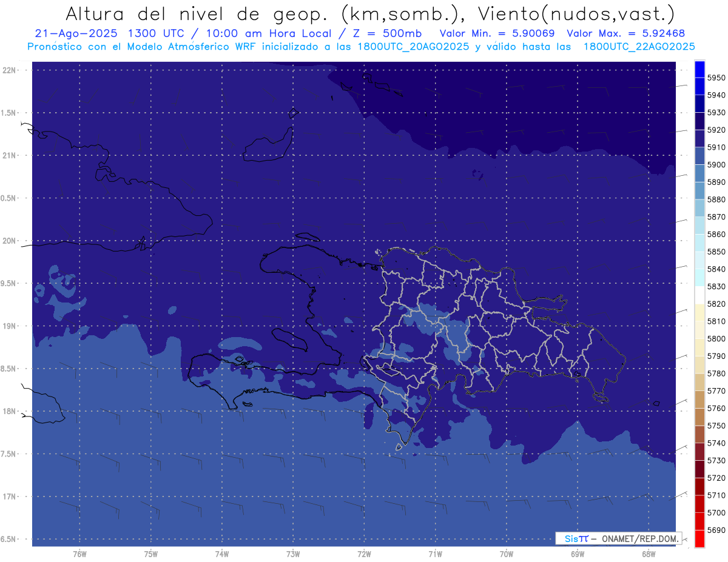
Task: Click the 17N latitude label
Action: coord(9,497)
